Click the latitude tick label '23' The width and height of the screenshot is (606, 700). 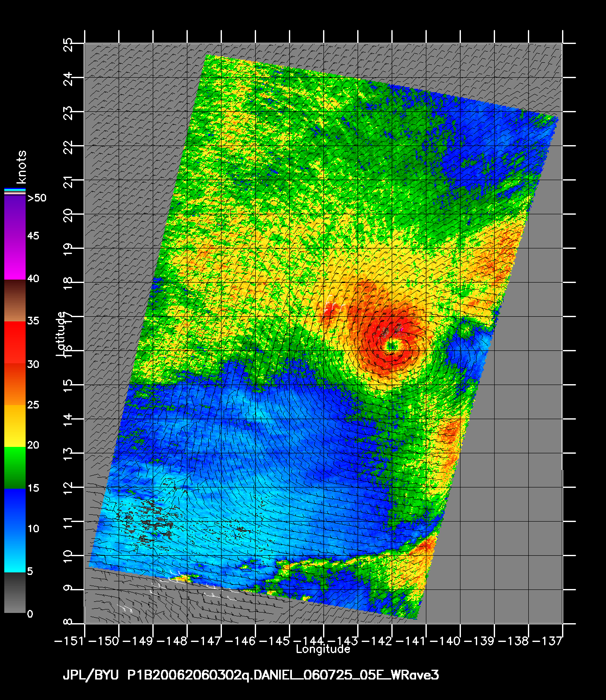[x=67, y=113]
